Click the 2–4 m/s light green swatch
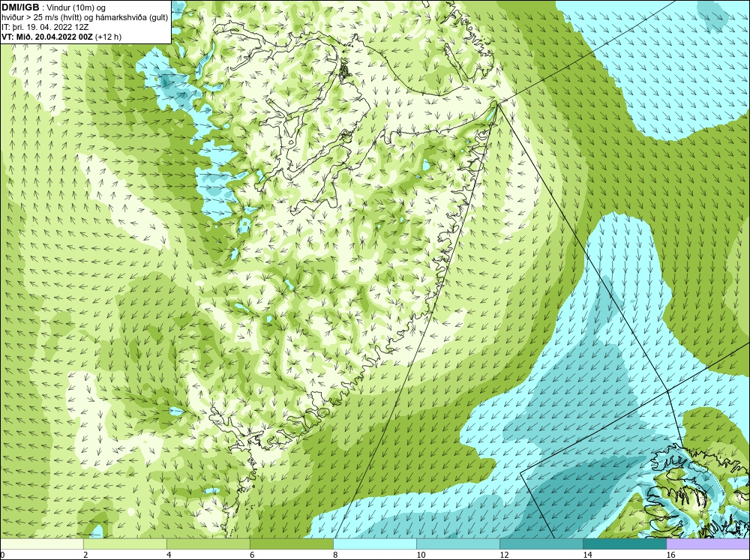The width and height of the screenshot is (750, 560). tap(124, 544)
